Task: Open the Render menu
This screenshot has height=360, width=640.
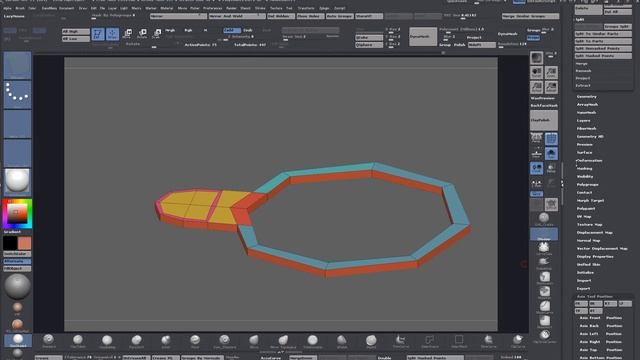Action: tap(231, 8)
